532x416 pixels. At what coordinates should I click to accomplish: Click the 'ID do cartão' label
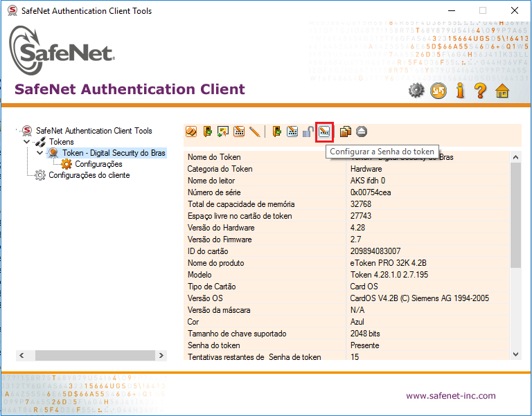208,251
